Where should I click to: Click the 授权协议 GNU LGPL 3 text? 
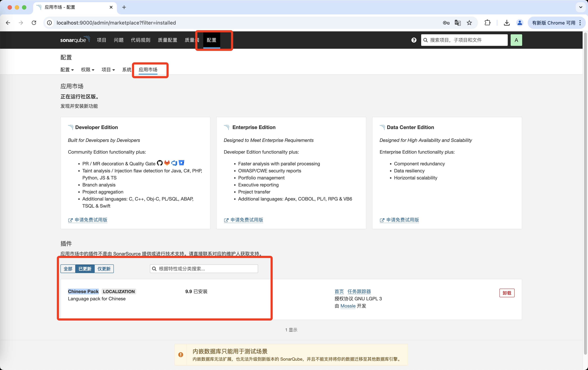[358, 298]
